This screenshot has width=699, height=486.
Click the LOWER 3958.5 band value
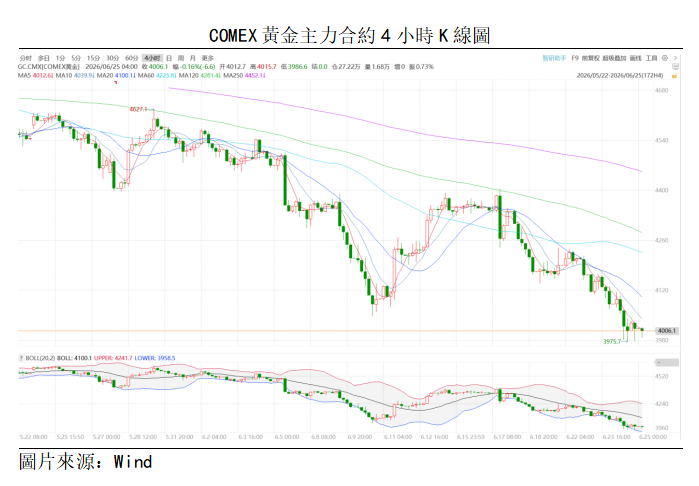[155, 358]
